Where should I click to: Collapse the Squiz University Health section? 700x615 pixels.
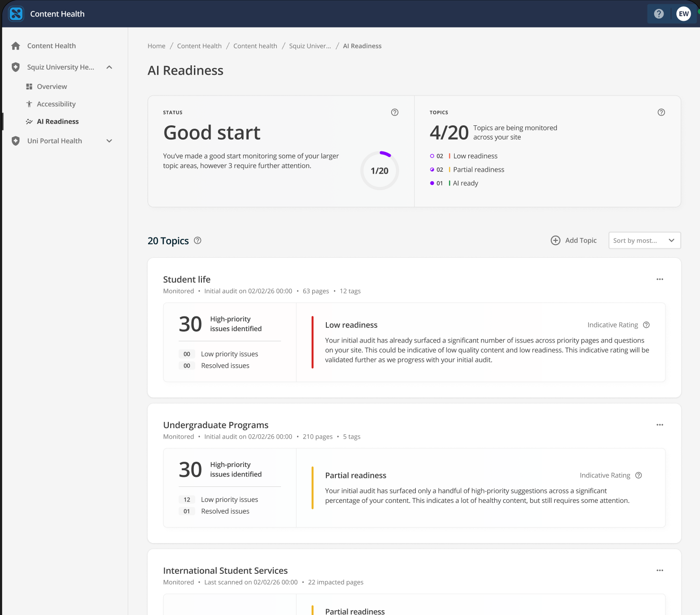109,67
